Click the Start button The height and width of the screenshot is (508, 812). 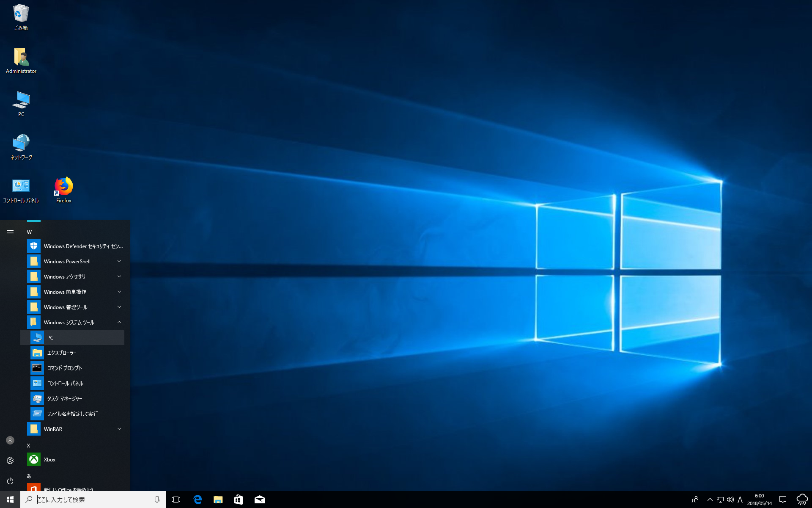(x=10, y=500)
